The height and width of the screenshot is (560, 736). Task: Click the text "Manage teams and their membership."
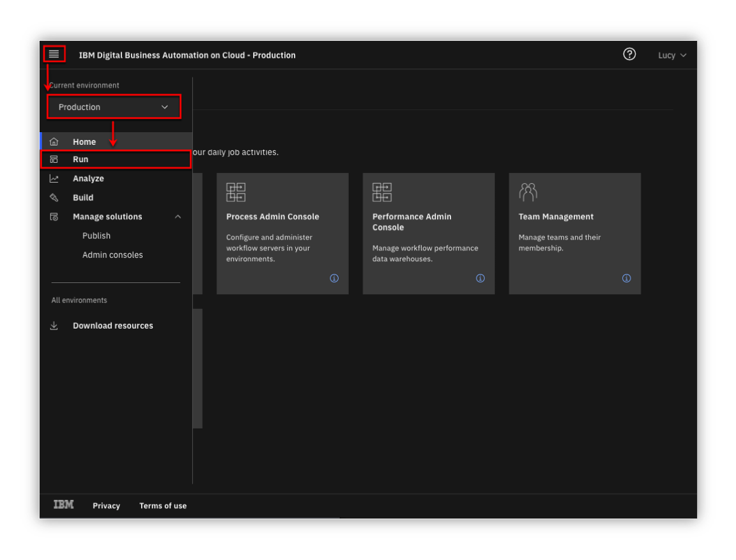pos(560,243)
